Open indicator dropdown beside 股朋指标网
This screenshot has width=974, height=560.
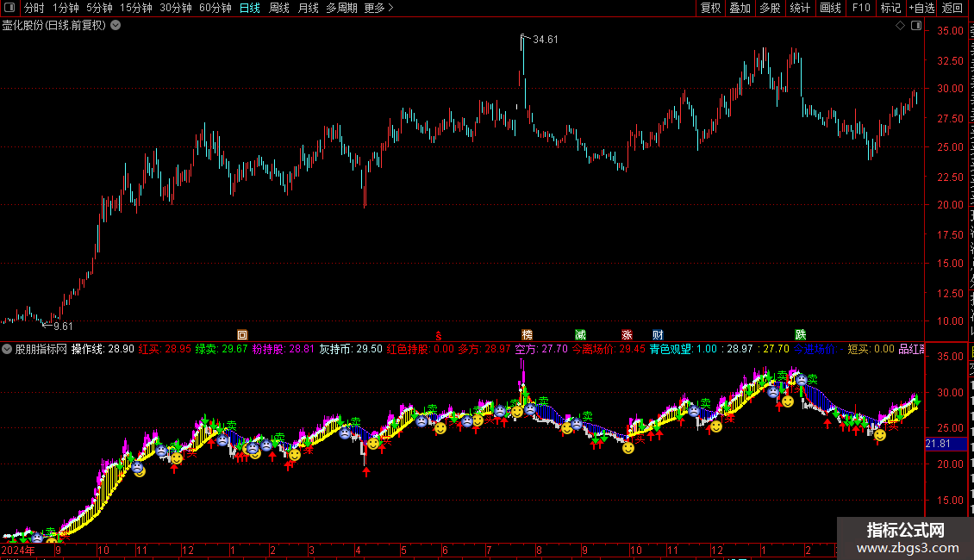(7, 349)
